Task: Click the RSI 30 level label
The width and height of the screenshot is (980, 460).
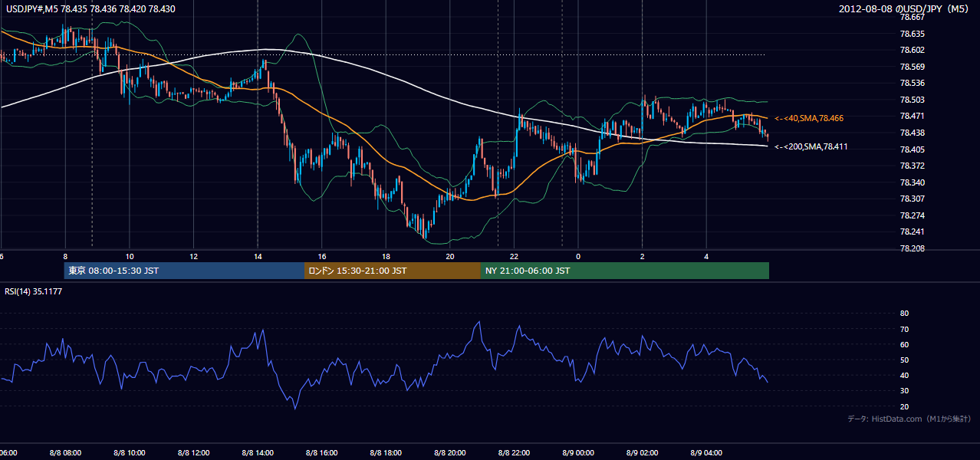Action: (x=904, y=391)
